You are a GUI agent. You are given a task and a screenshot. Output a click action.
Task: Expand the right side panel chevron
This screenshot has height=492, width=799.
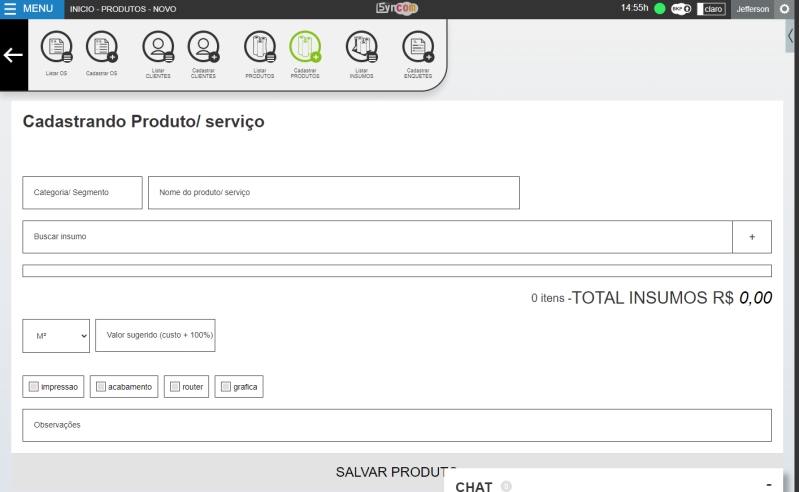coord(792,35)
